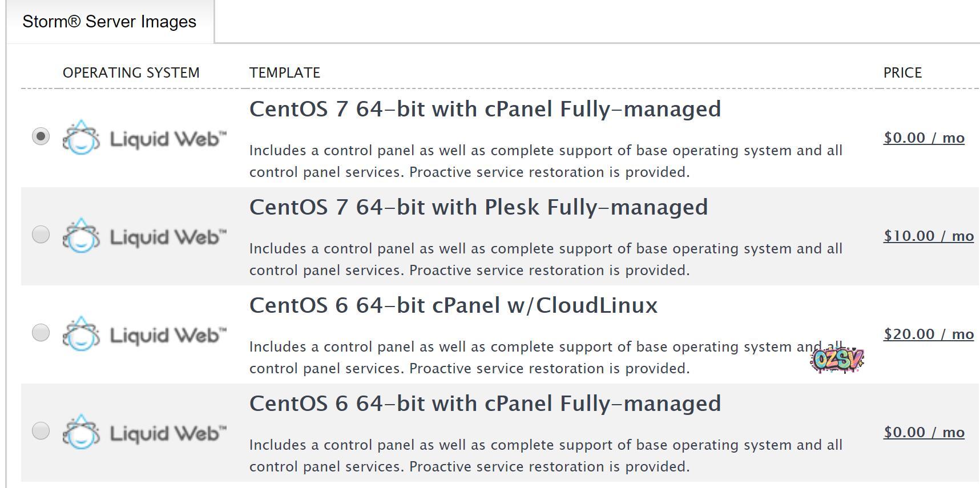Click the $0.00 / mo price for CentOS 7 cPanel
This screenshot has width=980, height=488.
tap(924, 138)
